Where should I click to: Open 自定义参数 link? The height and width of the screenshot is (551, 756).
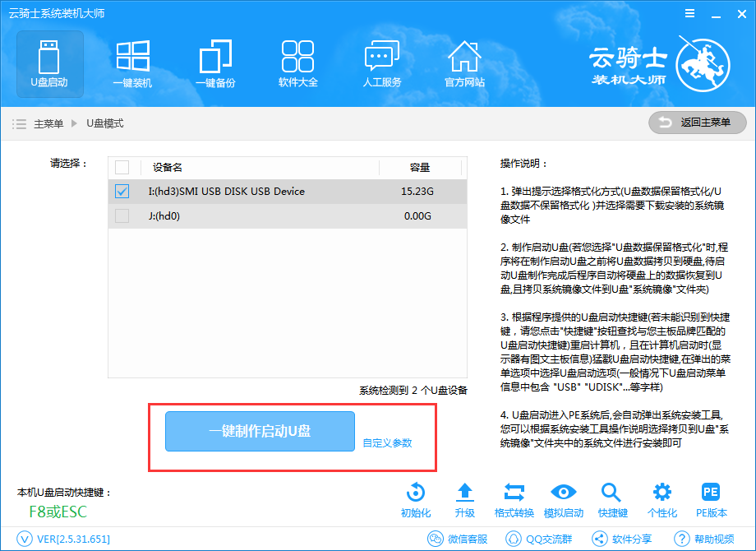click(387, 443)
